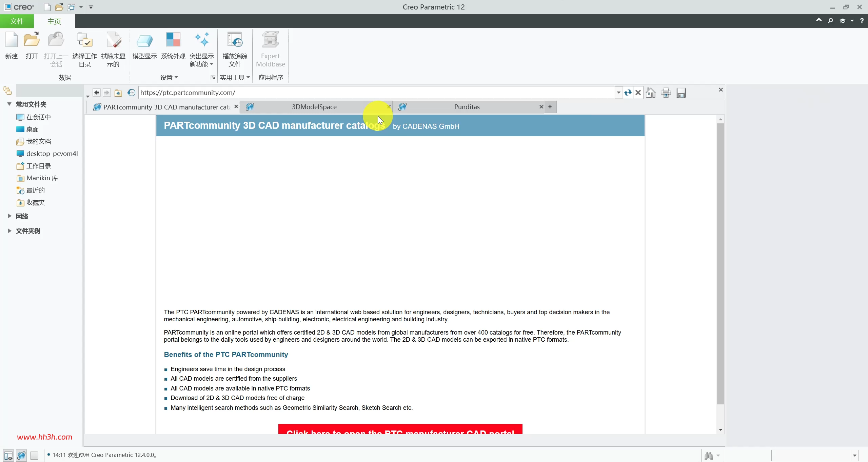This screenshot has height=462, width=868.
Task: Open the 文件 menu tab
Action: (x=17, y=21)
